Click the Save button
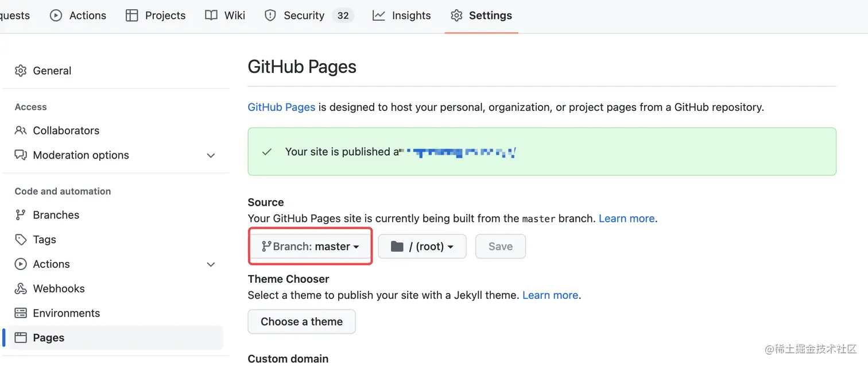868x366 pixels. [501, 246]
